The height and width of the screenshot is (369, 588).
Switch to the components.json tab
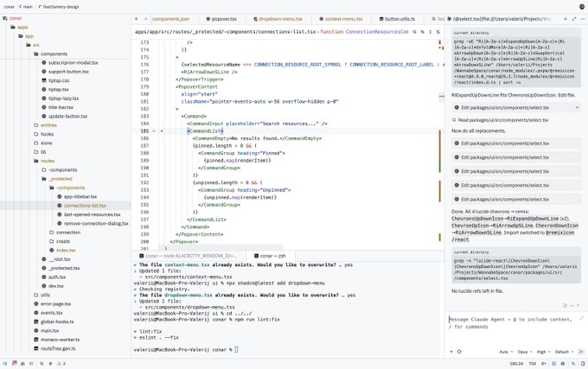170,19
